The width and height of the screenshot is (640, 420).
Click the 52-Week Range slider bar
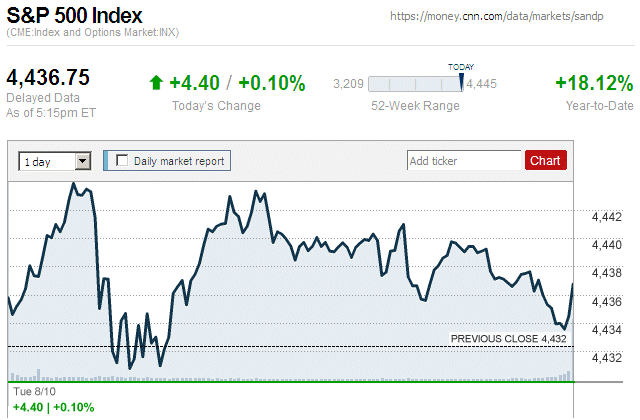414,84
